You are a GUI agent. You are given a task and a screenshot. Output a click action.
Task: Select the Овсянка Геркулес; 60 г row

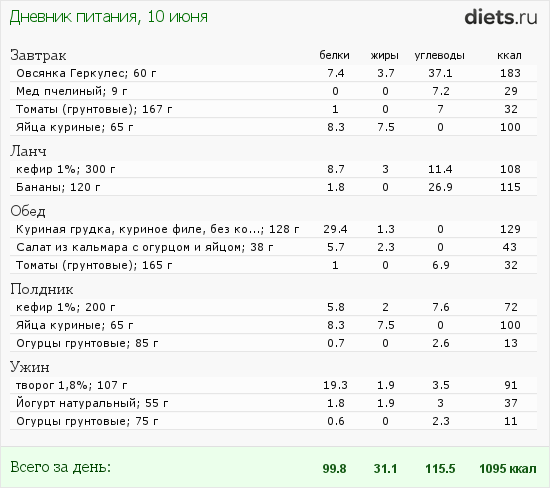[x=273, y=73]
